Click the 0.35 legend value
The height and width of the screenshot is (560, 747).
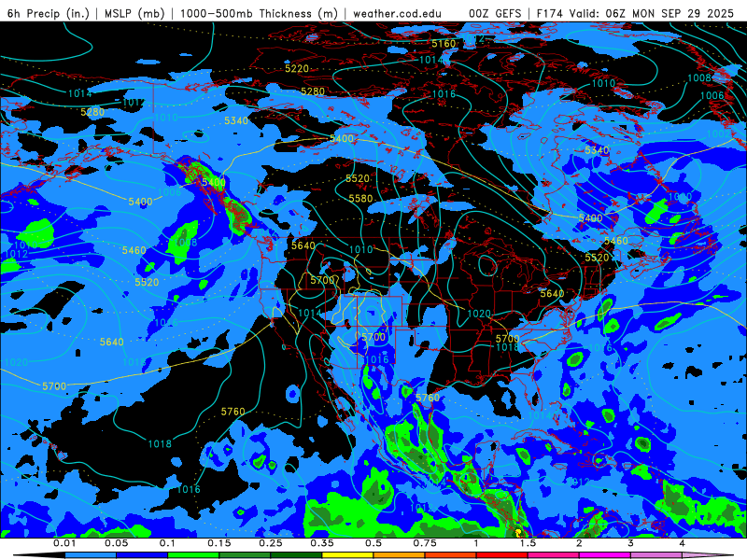click(x=322, y=543)
